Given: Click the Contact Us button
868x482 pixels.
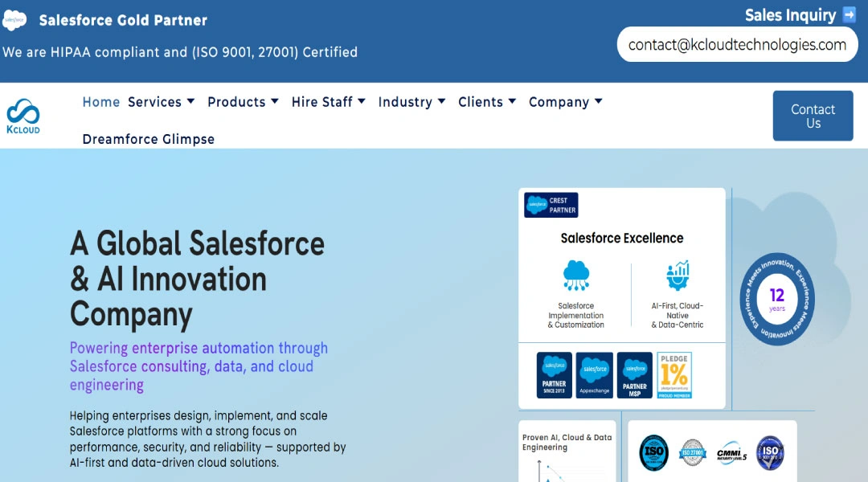Looking at the screenshot, I should point(813,116).
